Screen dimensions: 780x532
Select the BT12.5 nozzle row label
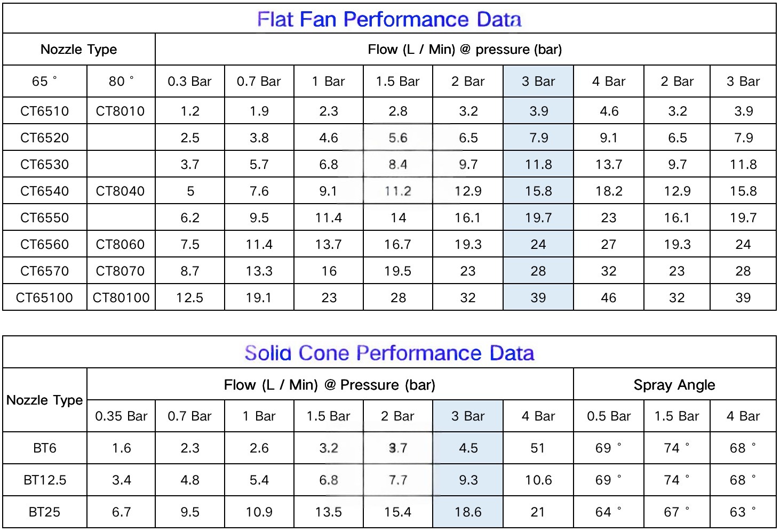45,480
